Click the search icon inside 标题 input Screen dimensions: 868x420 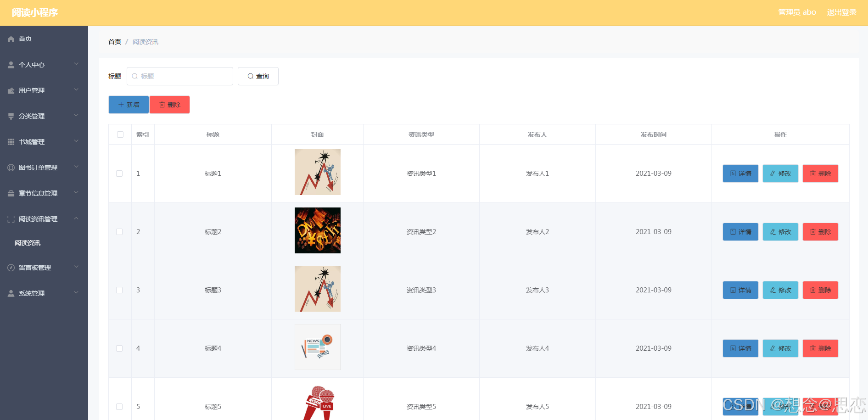(x=135, y=76)
